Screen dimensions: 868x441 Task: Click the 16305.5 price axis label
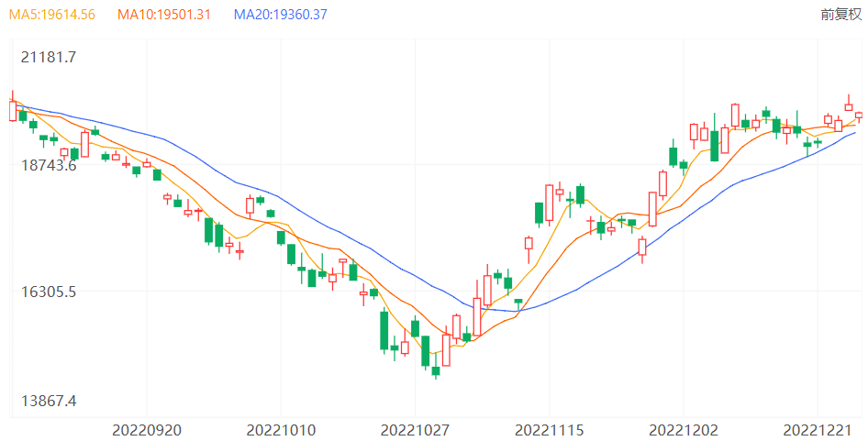coord(48,292)
